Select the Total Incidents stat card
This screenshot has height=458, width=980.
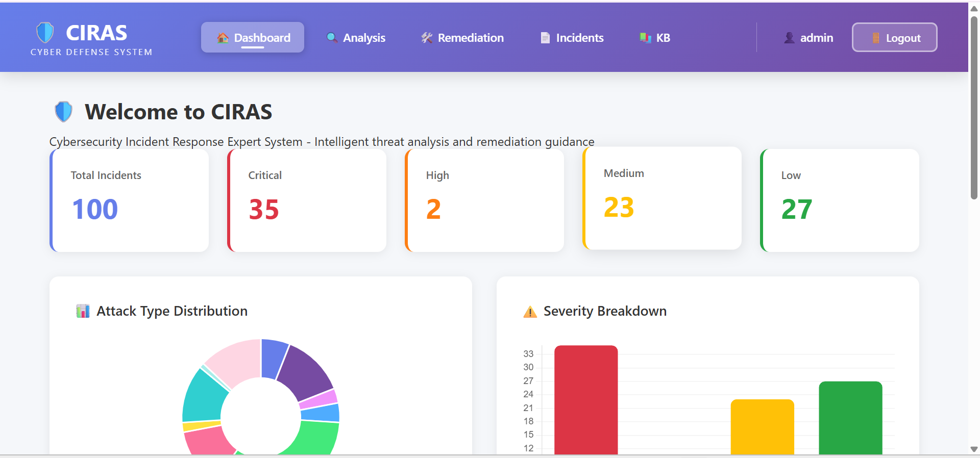coord(129,200)
